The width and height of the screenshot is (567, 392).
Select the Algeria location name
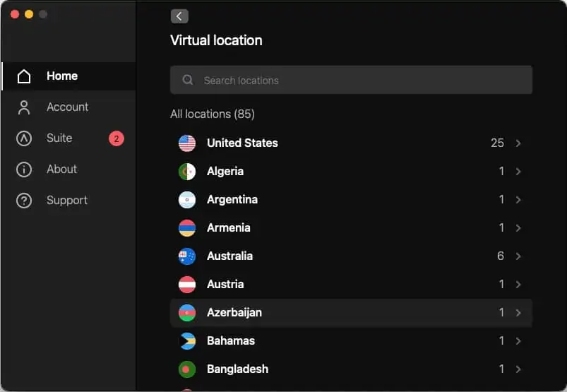(x=225, y=172)
